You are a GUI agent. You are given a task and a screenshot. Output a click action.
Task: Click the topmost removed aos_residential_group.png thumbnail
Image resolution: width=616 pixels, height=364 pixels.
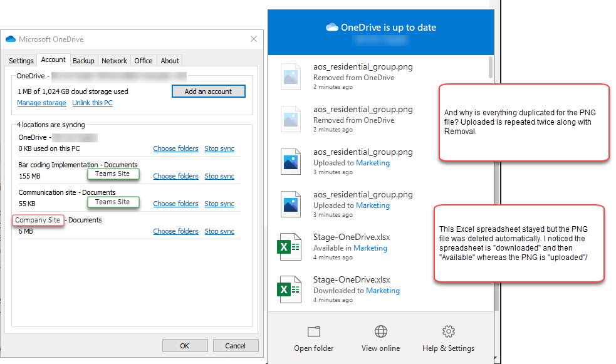(x=291, y=76)
